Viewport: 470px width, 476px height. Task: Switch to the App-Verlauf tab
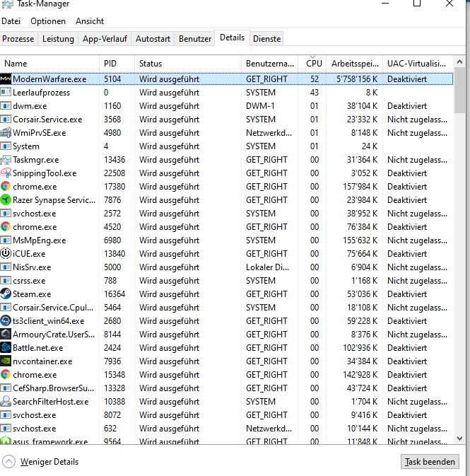[105, 39]
